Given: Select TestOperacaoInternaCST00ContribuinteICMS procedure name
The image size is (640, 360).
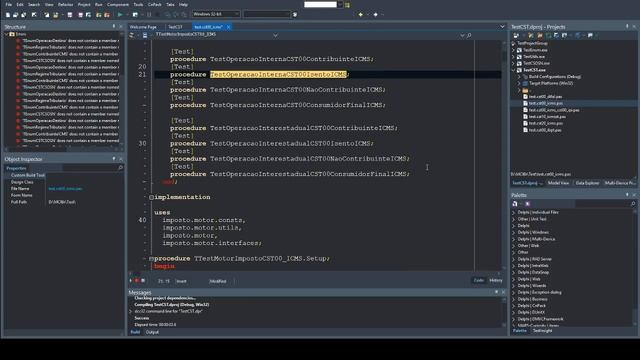Looking at the screenshot, I should (x=290, y=59).
